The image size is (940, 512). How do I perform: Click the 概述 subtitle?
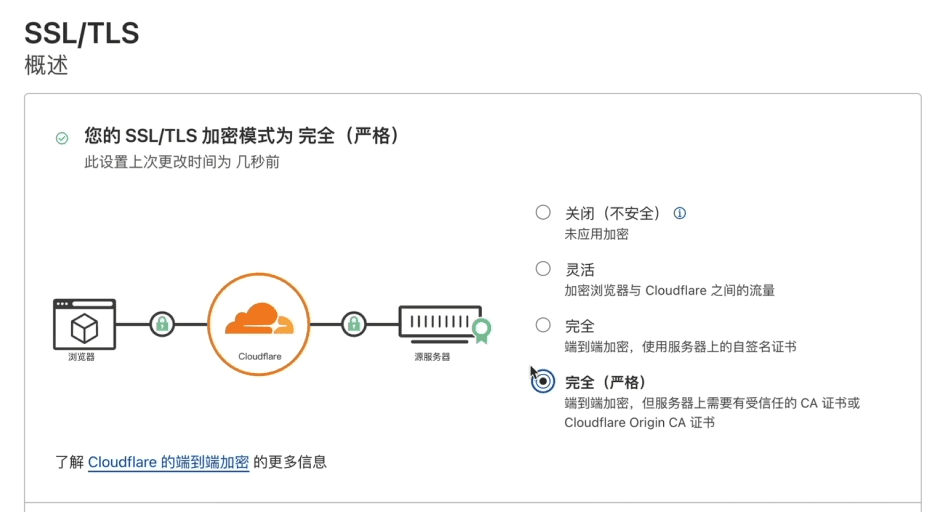tap(46, 65)
